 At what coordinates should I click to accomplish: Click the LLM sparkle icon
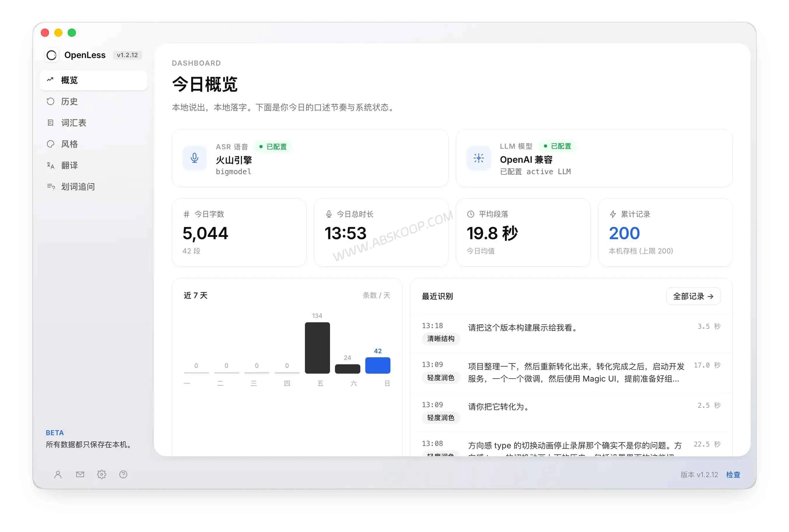[479, 158]
